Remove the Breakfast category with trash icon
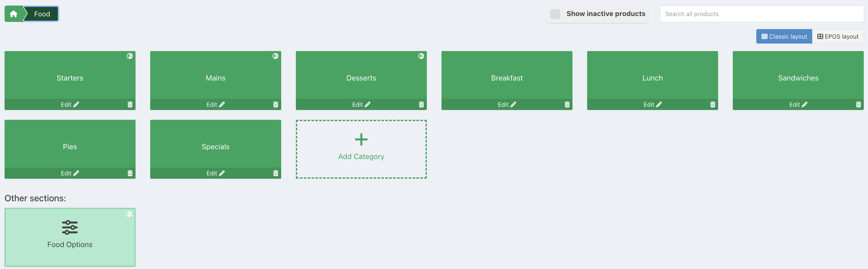This screenshot has width=868, height=269. click(567, 105)
